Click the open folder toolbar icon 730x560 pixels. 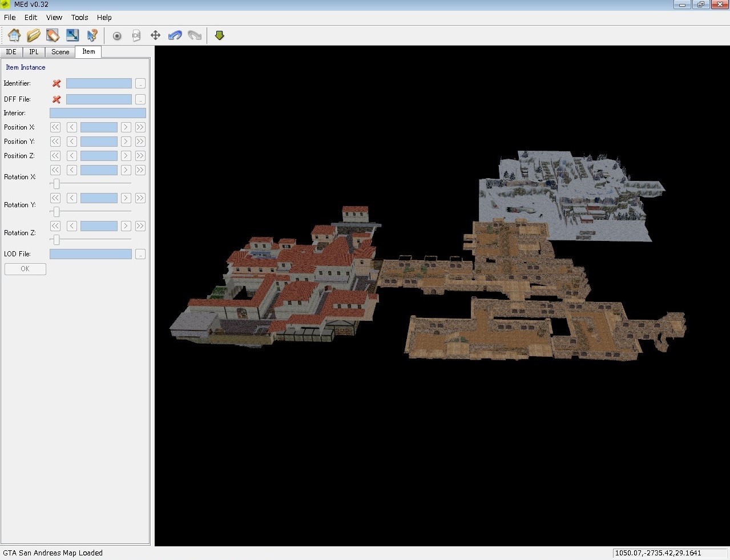(34, 35)
